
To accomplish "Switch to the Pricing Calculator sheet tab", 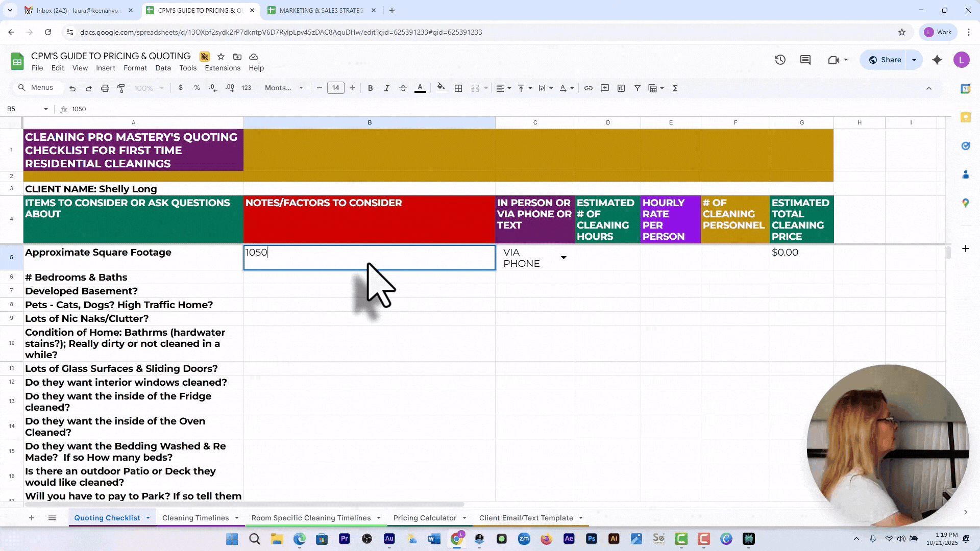I will [424, 518].
